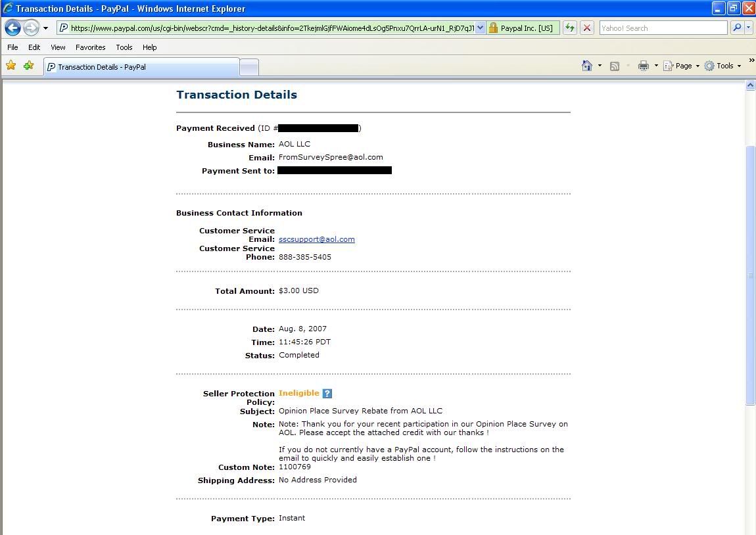Click the scrollbar up arrow
Screen dimensions: 756x535
750,86
